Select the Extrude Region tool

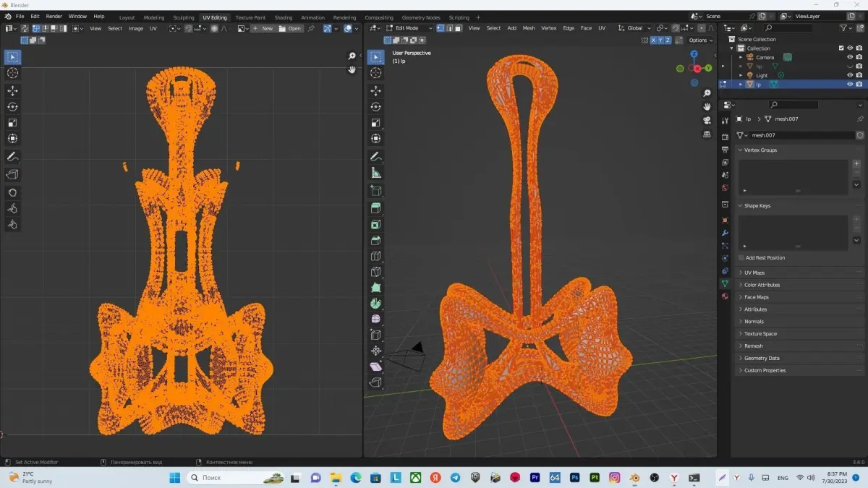[375, 208]
